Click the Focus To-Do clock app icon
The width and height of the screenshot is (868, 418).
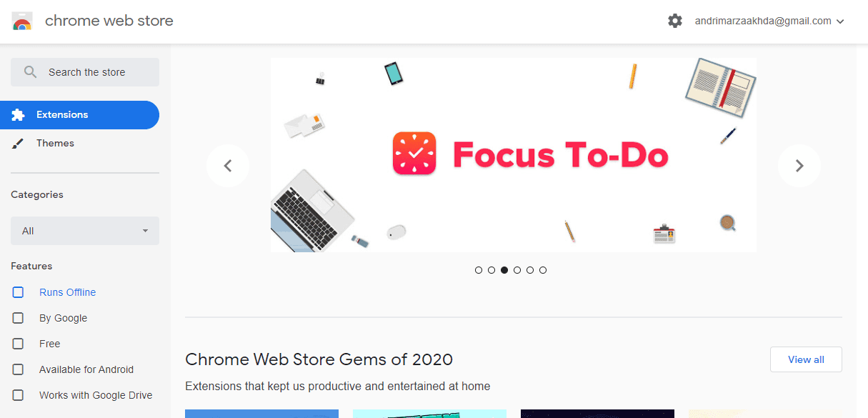(x=414, y=153)
